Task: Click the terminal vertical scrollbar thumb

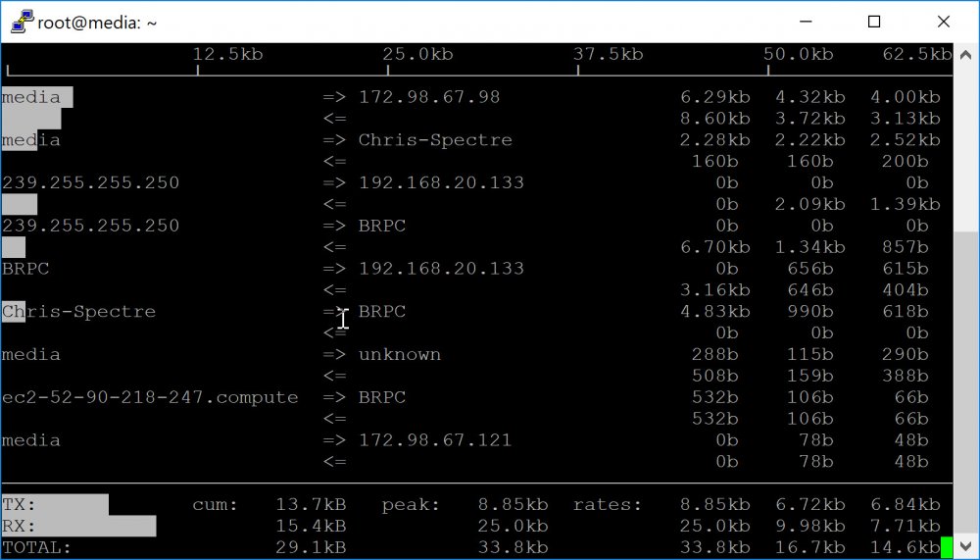Action: click(966, 382)
